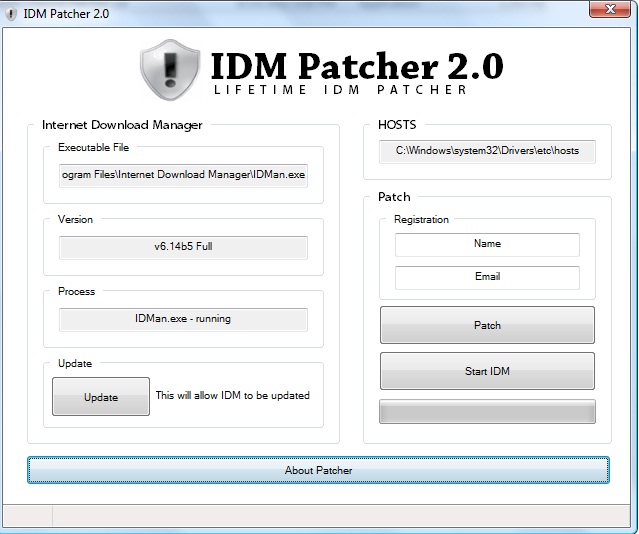Click the text 'This will allow IDM to be updated'

click(233, 395)
